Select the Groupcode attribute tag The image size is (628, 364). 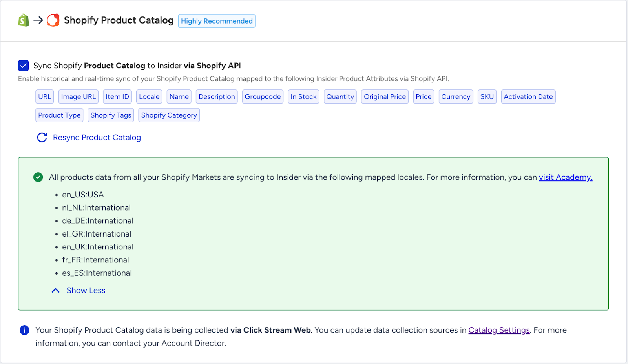(x=263, y=97)
